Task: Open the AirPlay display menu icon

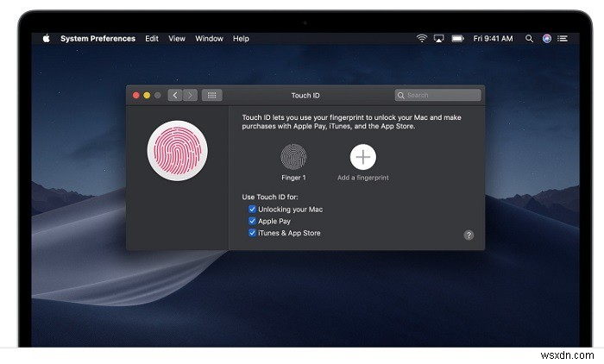Action: [438, 39]
